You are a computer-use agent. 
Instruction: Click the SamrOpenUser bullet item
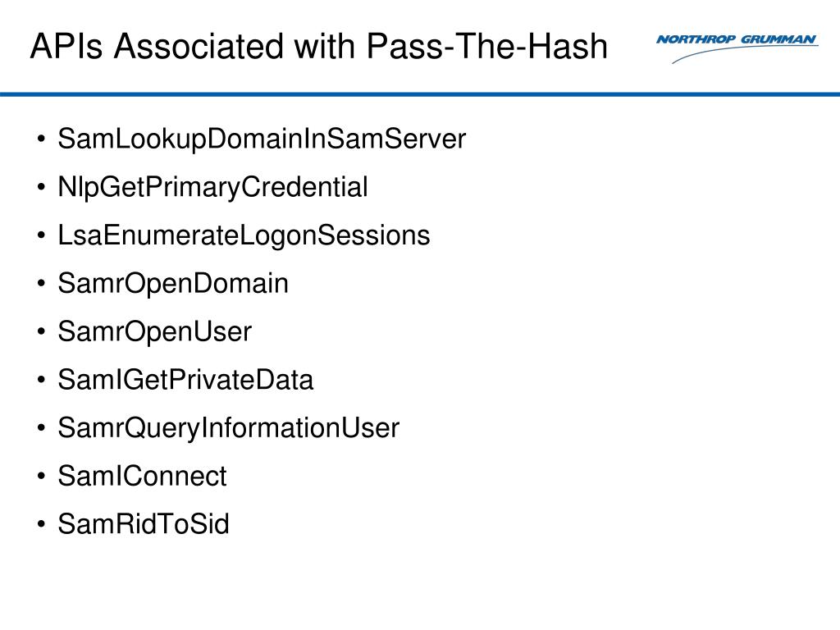[154, 331]
